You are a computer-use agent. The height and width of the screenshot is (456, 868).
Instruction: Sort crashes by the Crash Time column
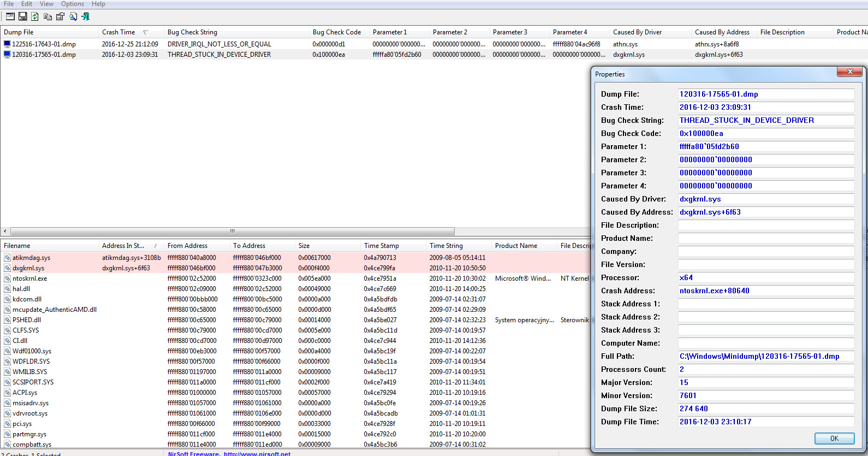131,32
